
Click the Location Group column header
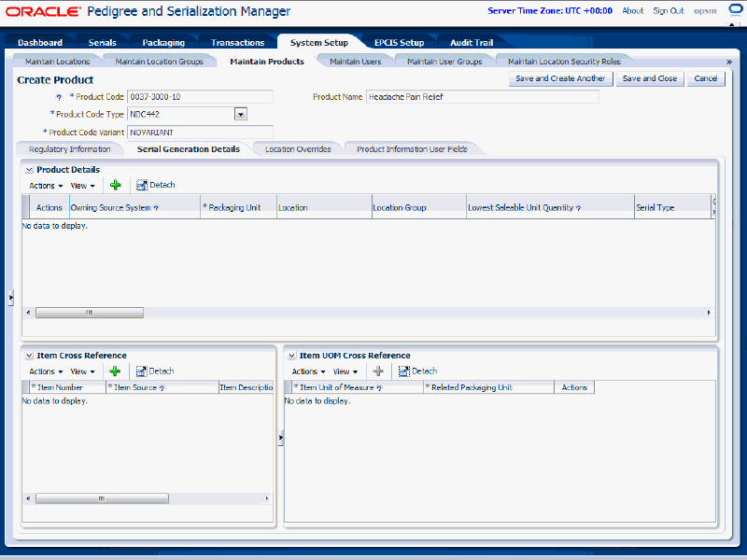pos(418,207)
